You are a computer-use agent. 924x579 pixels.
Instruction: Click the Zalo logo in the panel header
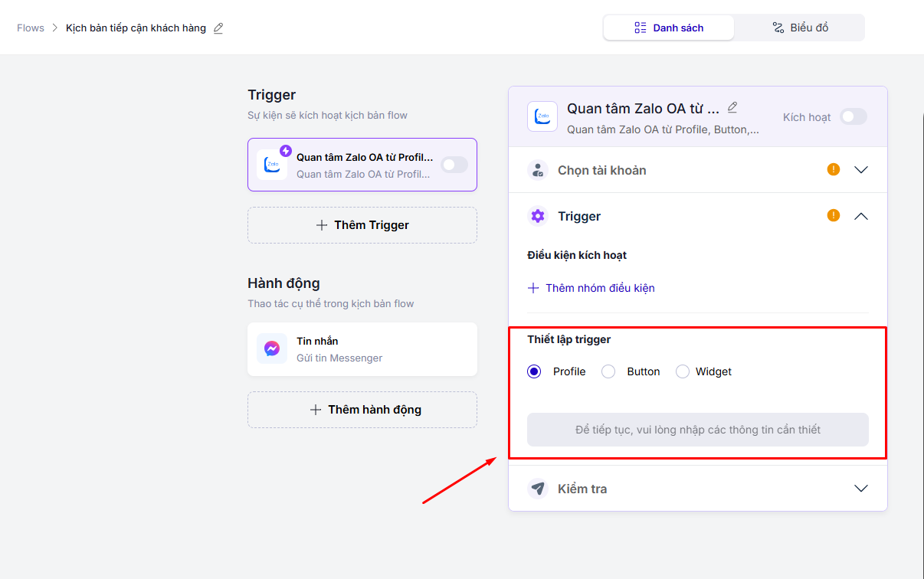(542, 116)
